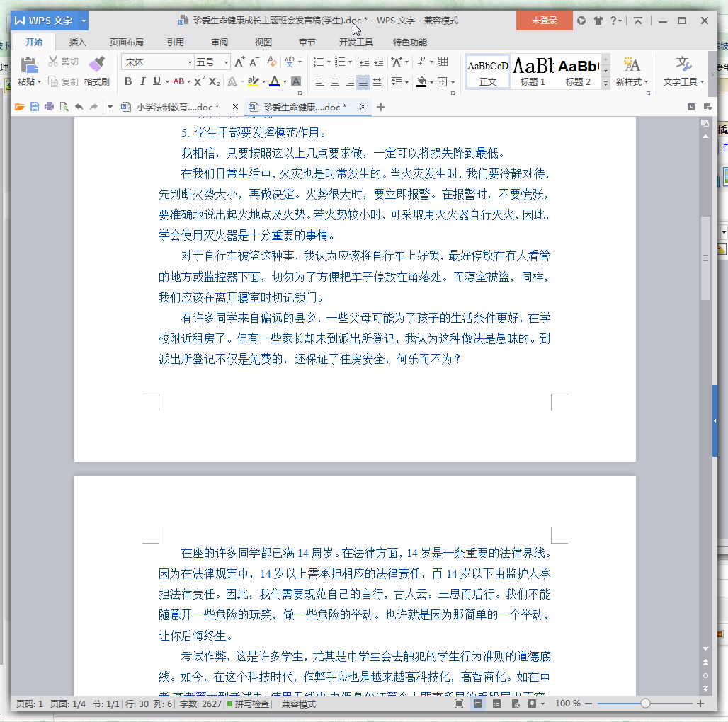Viewport: 728px width, 722px height.
Task: Click the center alignment icon
Action: pos(335,82)
